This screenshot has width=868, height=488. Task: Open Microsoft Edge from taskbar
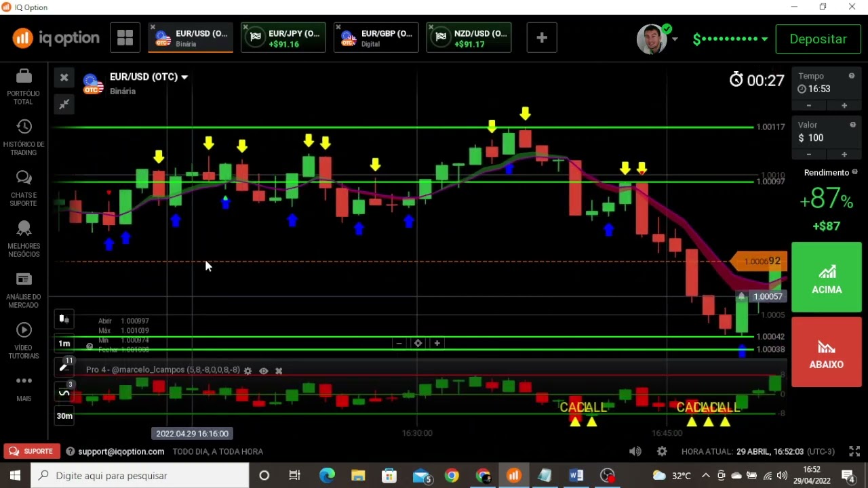tap(327, 476)
